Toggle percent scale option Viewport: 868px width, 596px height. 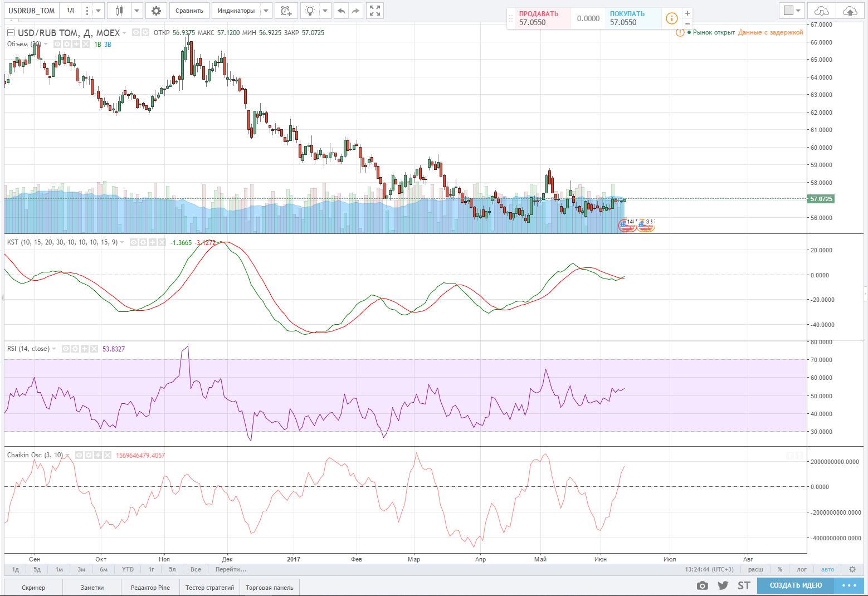pyautogui.click(x=779, y=569)
